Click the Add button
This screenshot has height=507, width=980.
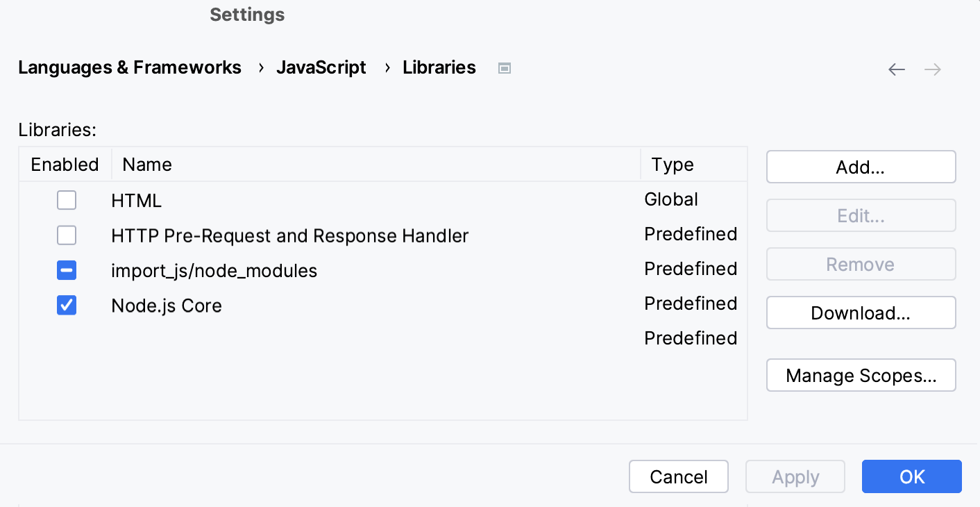click(861, 167)
